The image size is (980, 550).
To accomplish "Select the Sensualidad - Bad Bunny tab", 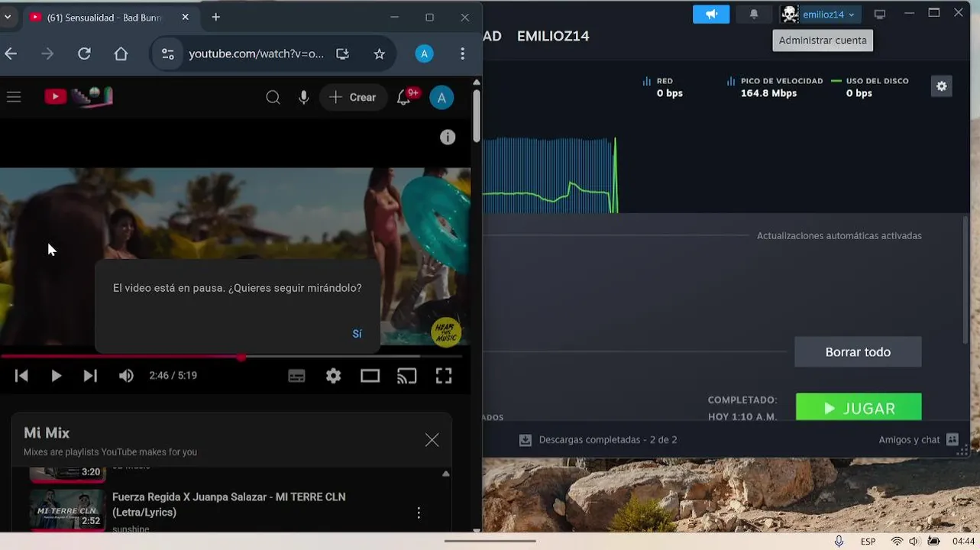I will click(x=103, y=17).
